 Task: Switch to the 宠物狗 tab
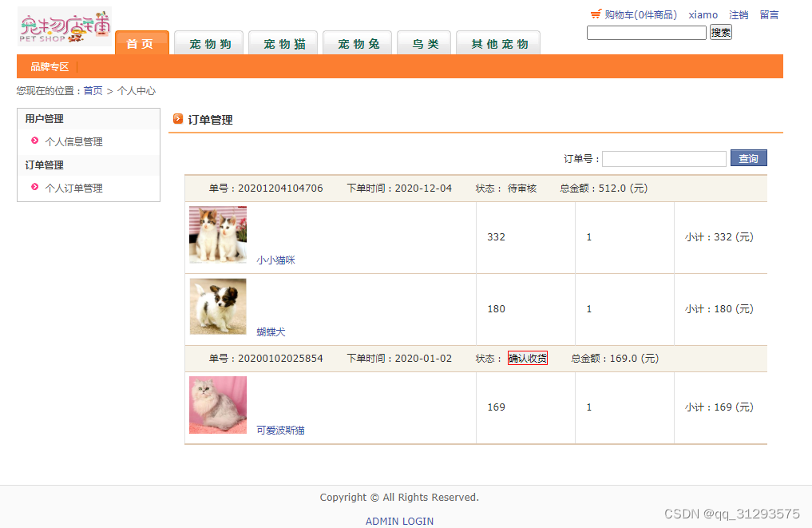(208, 44)
